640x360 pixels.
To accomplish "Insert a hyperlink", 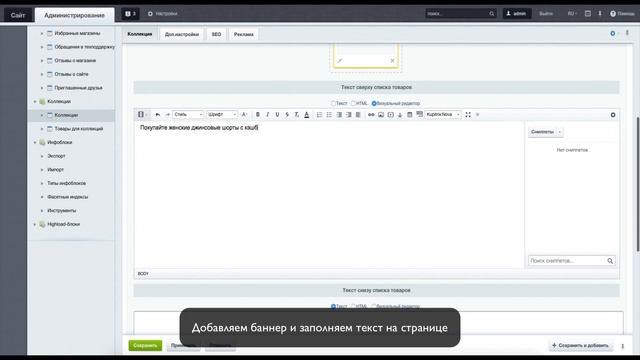I will 371,115.
